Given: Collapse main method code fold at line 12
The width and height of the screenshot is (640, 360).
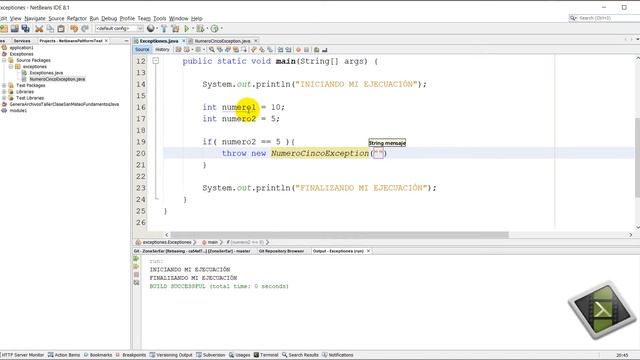Looking at the screenshot, I should pyautogui.click(x=156, y=61).
